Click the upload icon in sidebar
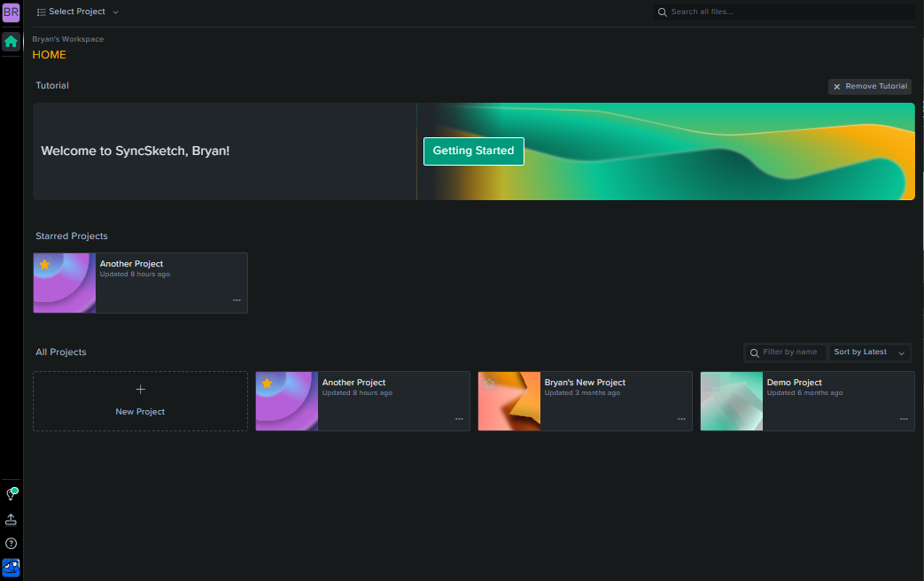Image resolution: width=924 pixels, height=581 pixels. click(x=12, y=519)
